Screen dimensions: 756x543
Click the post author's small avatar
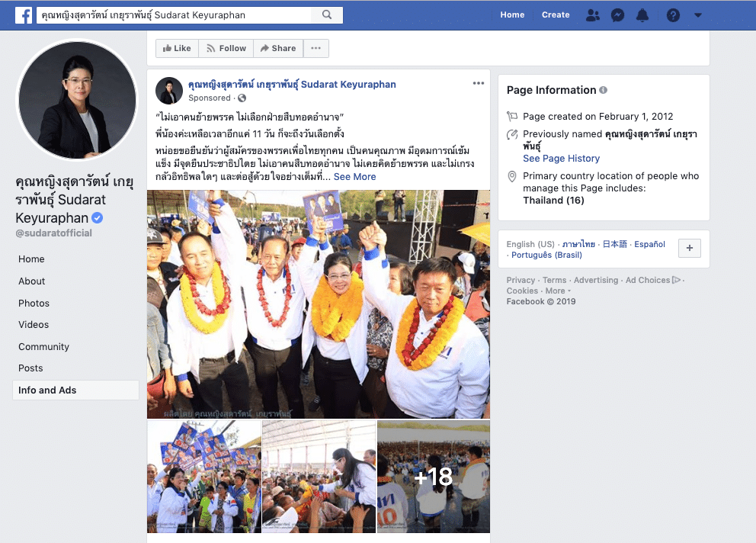[x=169, y=91]
